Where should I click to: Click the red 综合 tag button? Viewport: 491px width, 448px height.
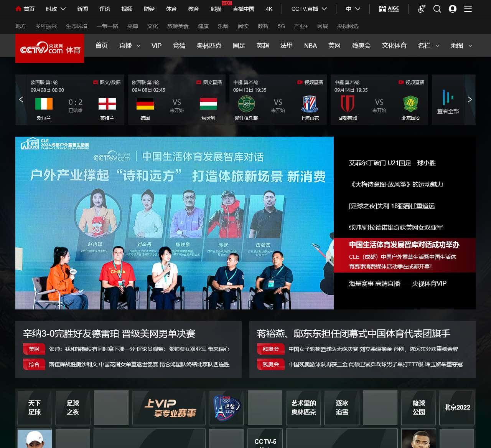(x=34, y=364)
